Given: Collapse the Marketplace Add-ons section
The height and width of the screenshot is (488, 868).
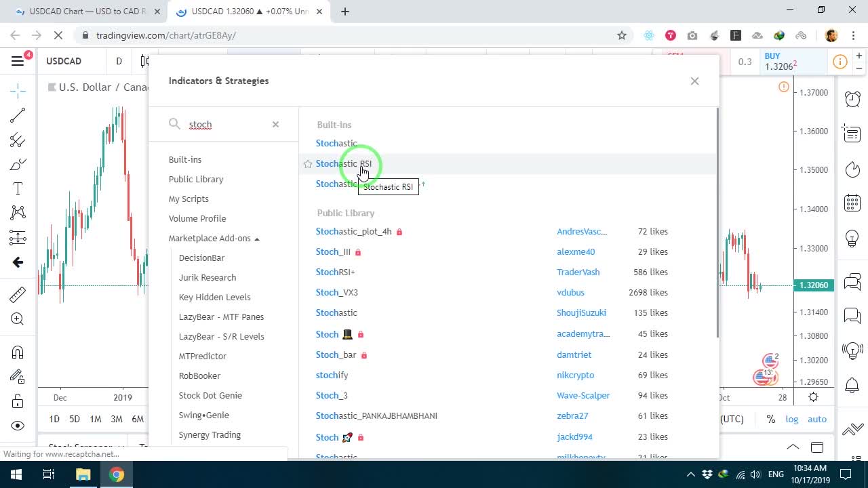Looking at the screenshot, I should [x=214, y=238].
